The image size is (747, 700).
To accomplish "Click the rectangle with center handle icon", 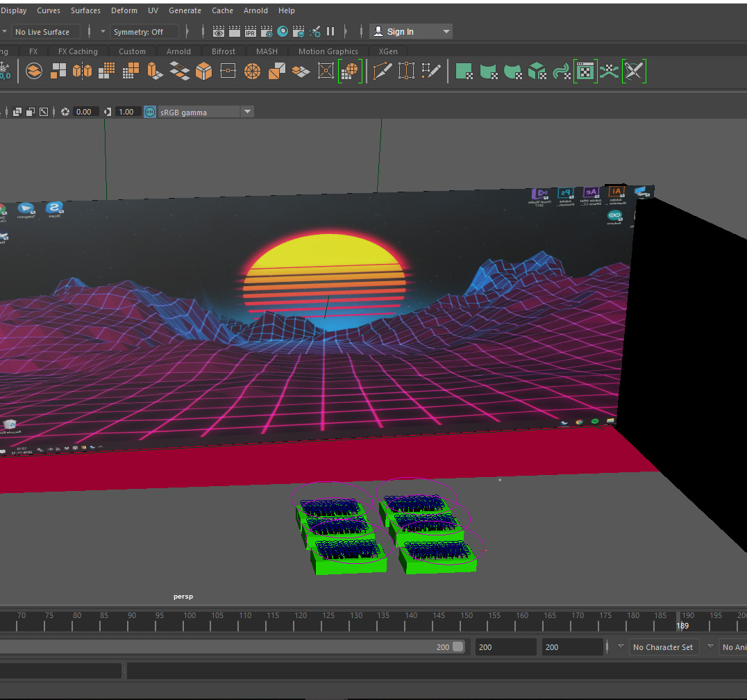I will tap(228, 71).
